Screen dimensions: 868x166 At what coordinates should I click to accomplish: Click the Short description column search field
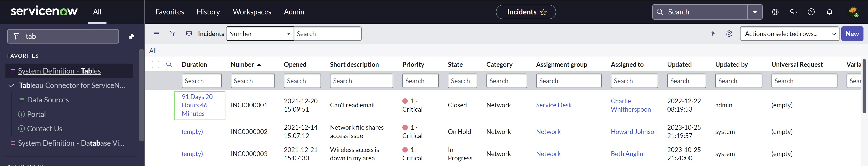coord(361,81)
